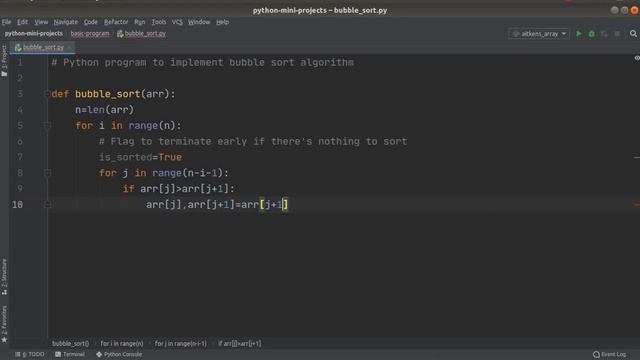The image size is (640, 360).
Task: Open the File menu
Action: click(x=7, y=22)
